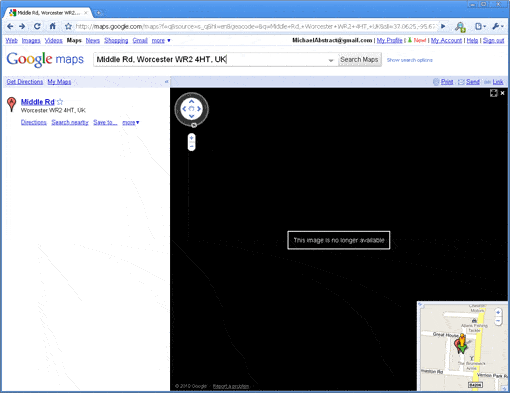Open the Middle Rd result title

pos(38,102)
